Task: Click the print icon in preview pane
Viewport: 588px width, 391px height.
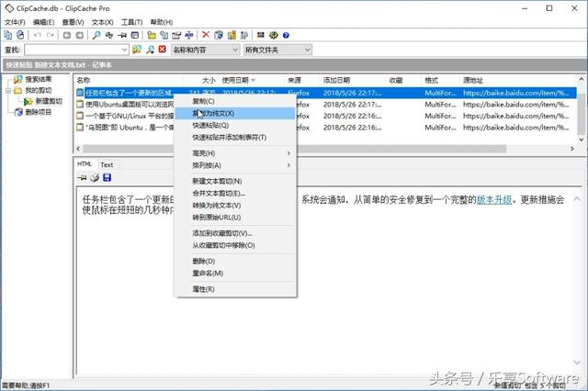Action: click(x=95, y=177)
